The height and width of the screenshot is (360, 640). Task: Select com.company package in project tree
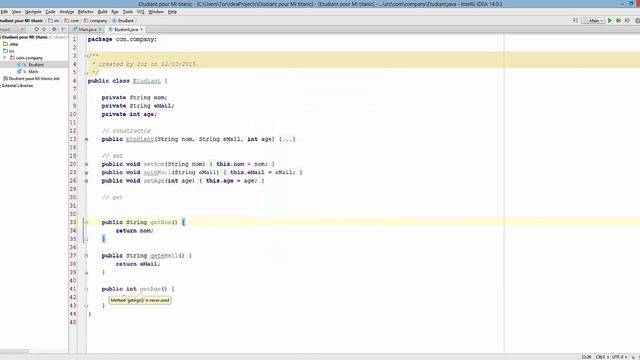26,58
